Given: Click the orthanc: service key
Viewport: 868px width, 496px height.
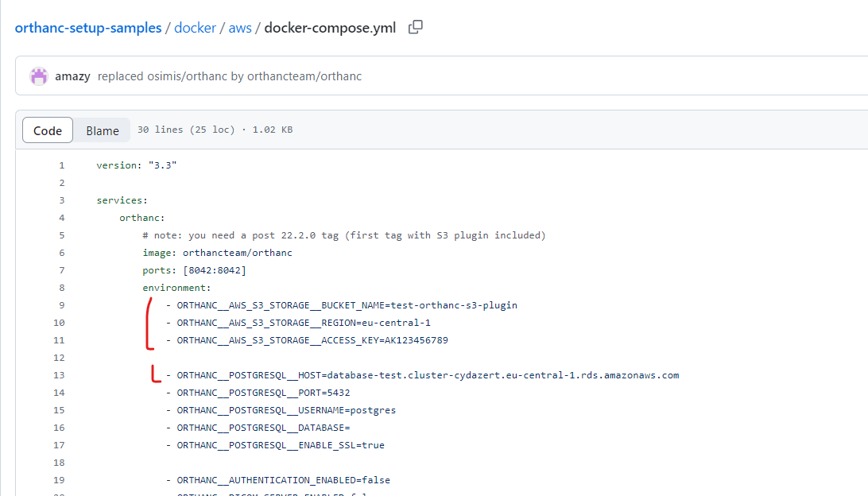Looking at the screenshot, I should pos(142,218).
